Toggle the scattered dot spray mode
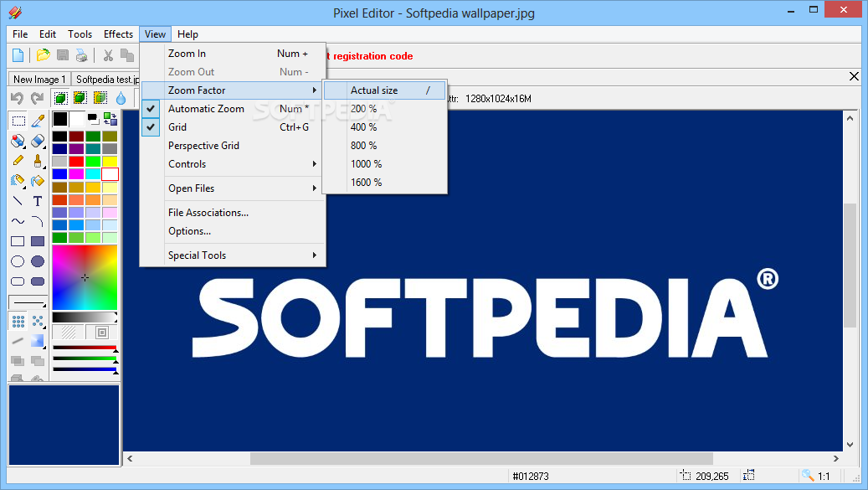Image resolution: width=868 pixels, height=490 pixels. [38, 321]
